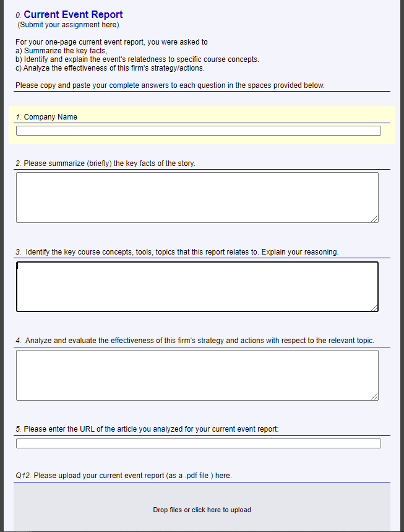Click resize handle of key facts text area
This screenshot has width=404, height=532.
pos(374,219)
